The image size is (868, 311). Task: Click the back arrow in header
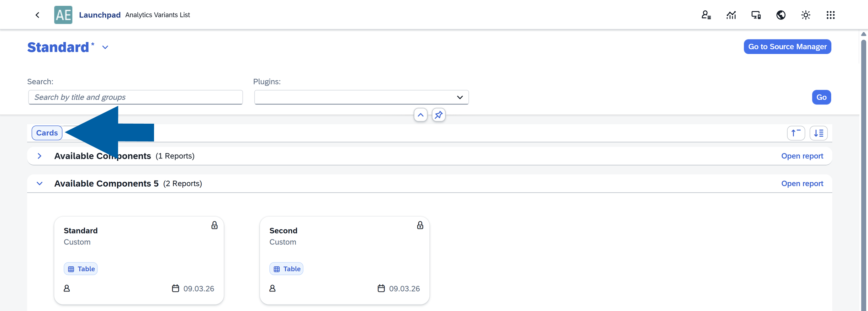click(x=37, y=15)
